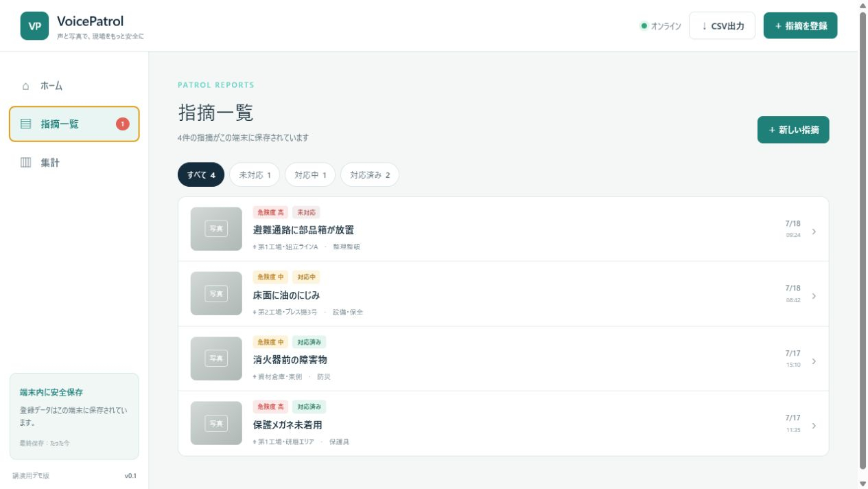Click title 消火器前の障害物
Viewport: 868px width, 489px height.
click(x=290, y=360)
